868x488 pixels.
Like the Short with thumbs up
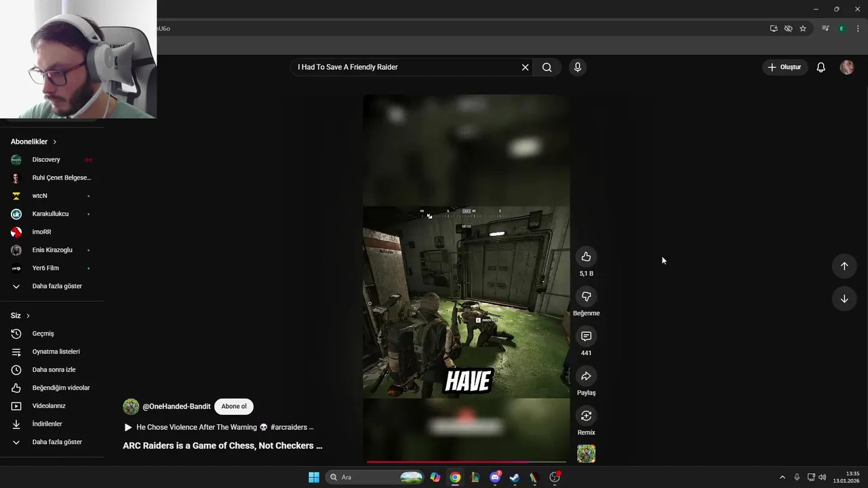pyautogui.click(x=586, y=257)
